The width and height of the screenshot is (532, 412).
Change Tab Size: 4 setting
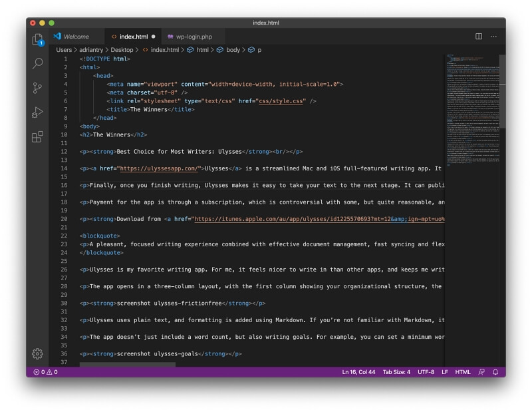click(396, 372)
